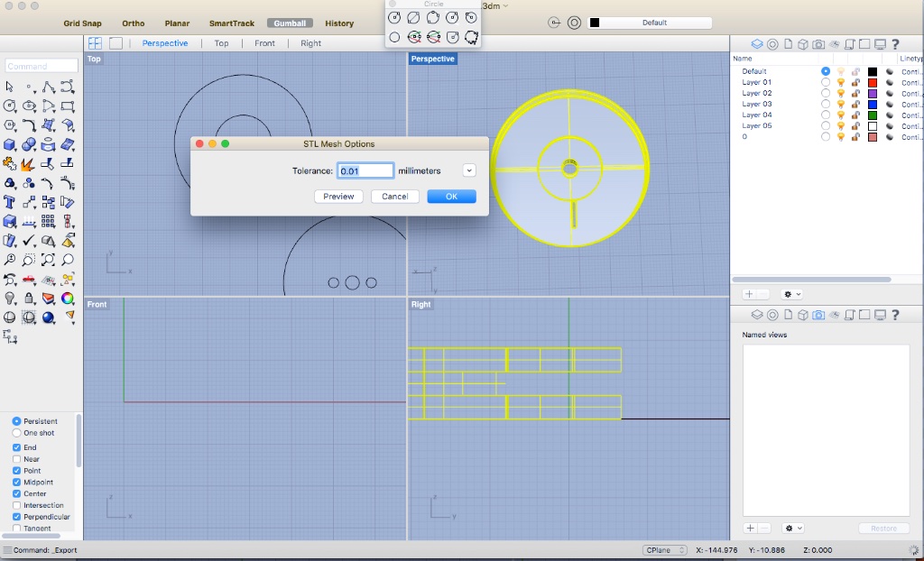The image size is (924, 561).
Task: Toggle Grid Snap mode
Action: (82, 23)
